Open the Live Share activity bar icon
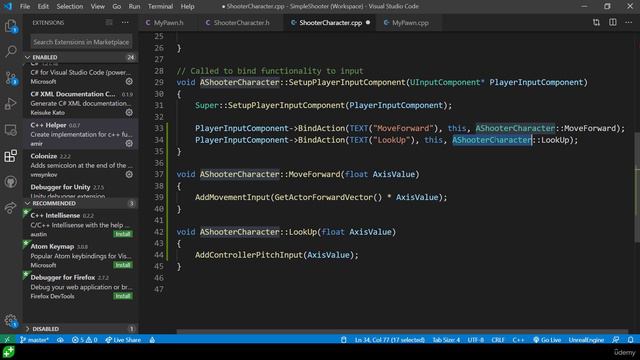Image resolution: width=640 pixels, height=360 pixels. click(x=11, y=208)
